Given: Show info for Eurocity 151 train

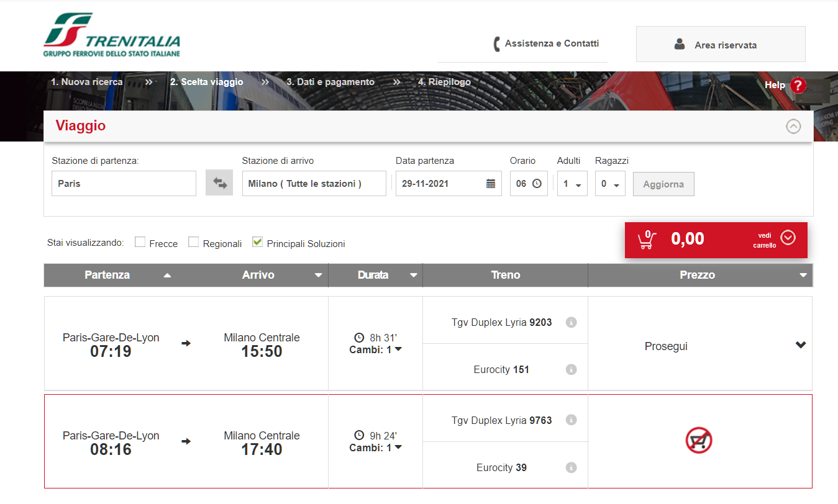Looking at the screenshot, I should click(x=572, y=369).
